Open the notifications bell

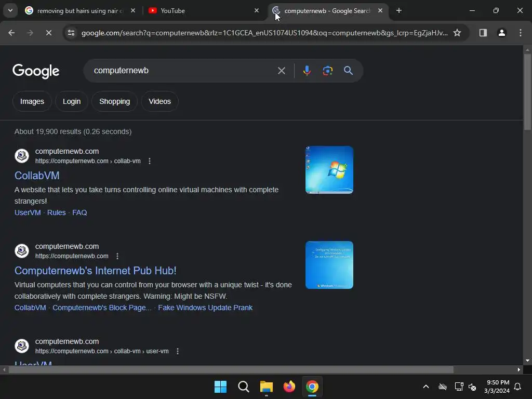(x=518, y=387)
